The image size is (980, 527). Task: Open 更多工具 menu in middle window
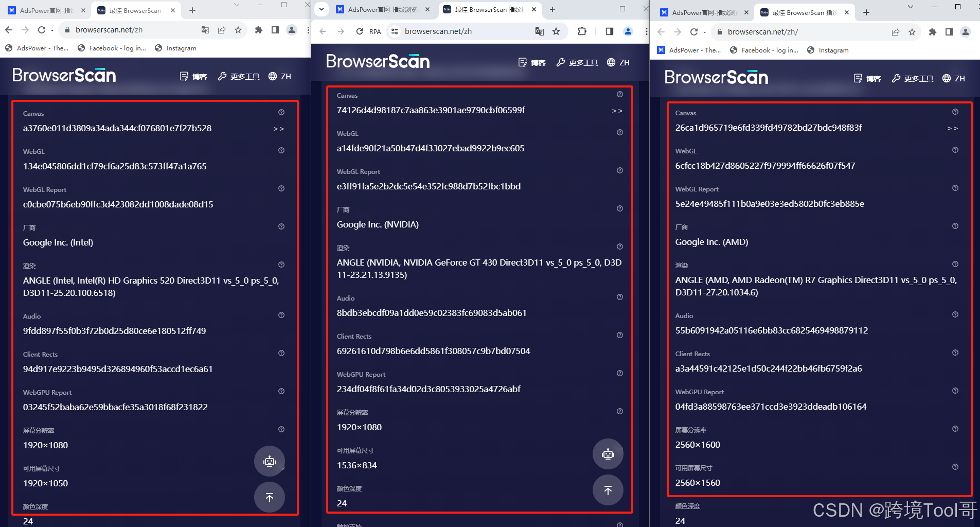[x=577, y=62]
